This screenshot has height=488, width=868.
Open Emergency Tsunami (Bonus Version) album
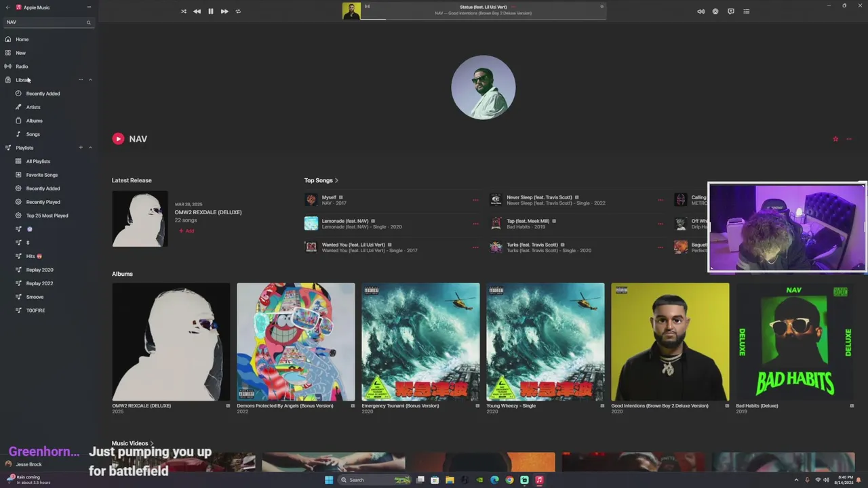(420, 342)
